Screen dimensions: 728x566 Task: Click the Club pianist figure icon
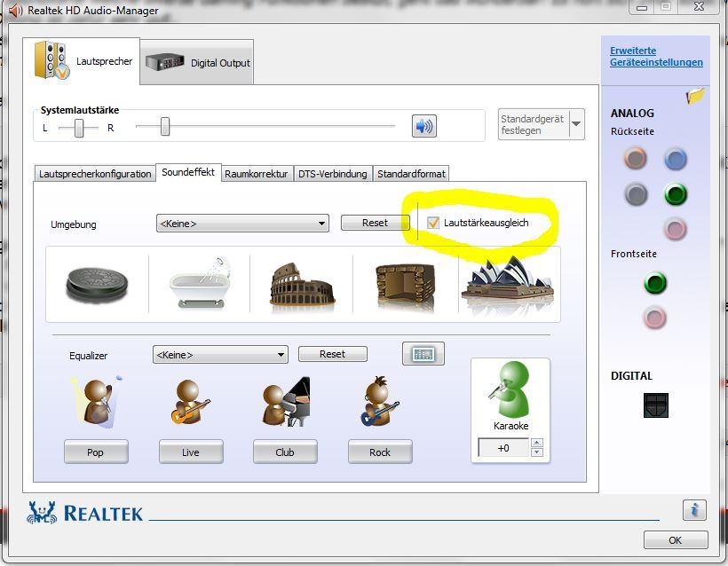(x=286, y=401)
